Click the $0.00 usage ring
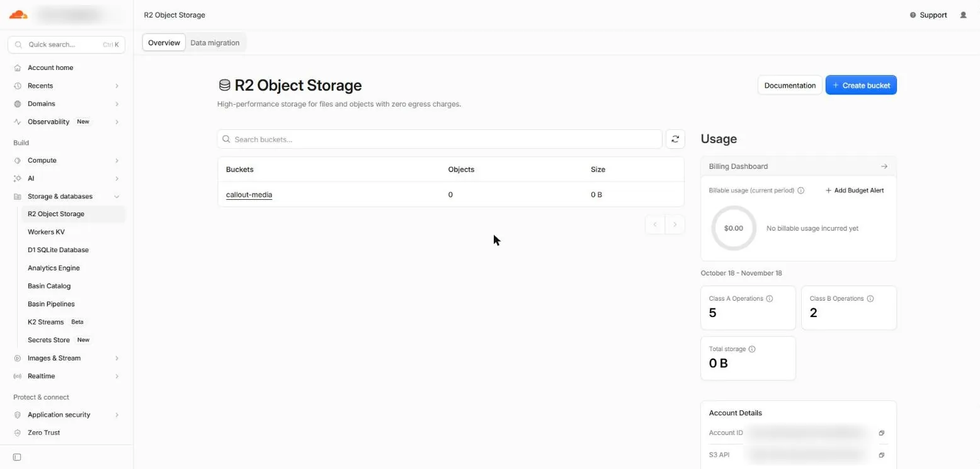The image size is (980, 469). [x=734, y=228]
